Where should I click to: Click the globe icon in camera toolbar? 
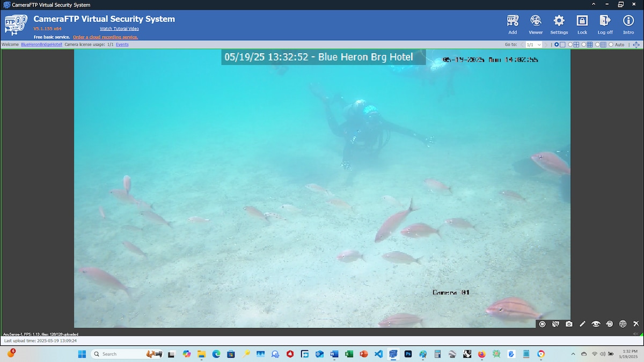click(623, 324)
